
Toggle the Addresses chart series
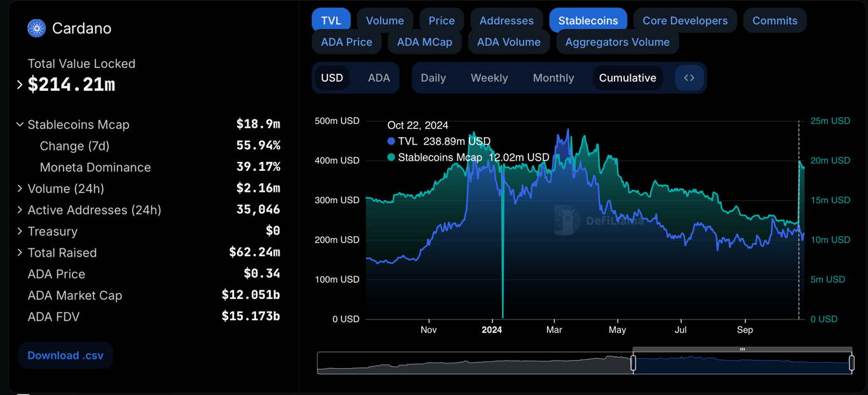click(x=506, y=20)
